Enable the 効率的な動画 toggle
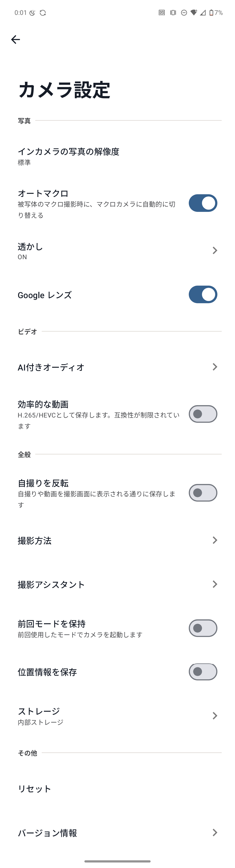 tap(203, 414)
